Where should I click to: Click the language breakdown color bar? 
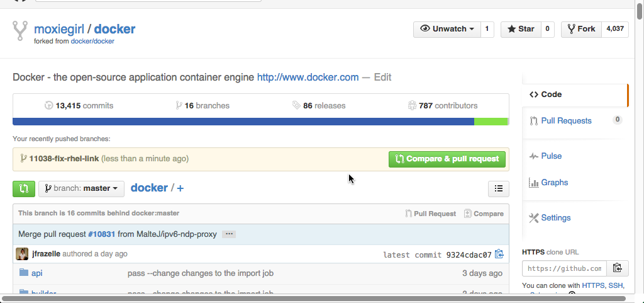[x=260, y=122]
